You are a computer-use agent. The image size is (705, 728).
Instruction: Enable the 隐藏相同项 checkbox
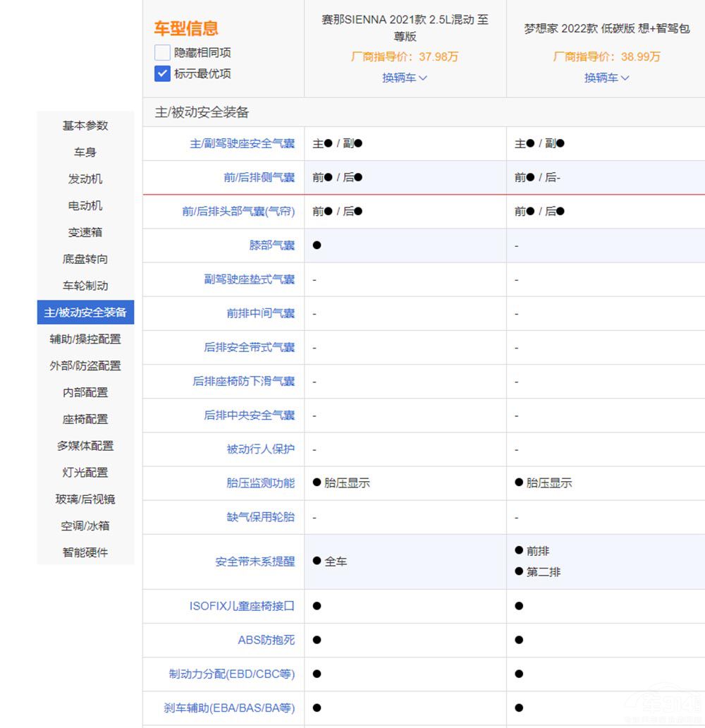click(162, 52)
